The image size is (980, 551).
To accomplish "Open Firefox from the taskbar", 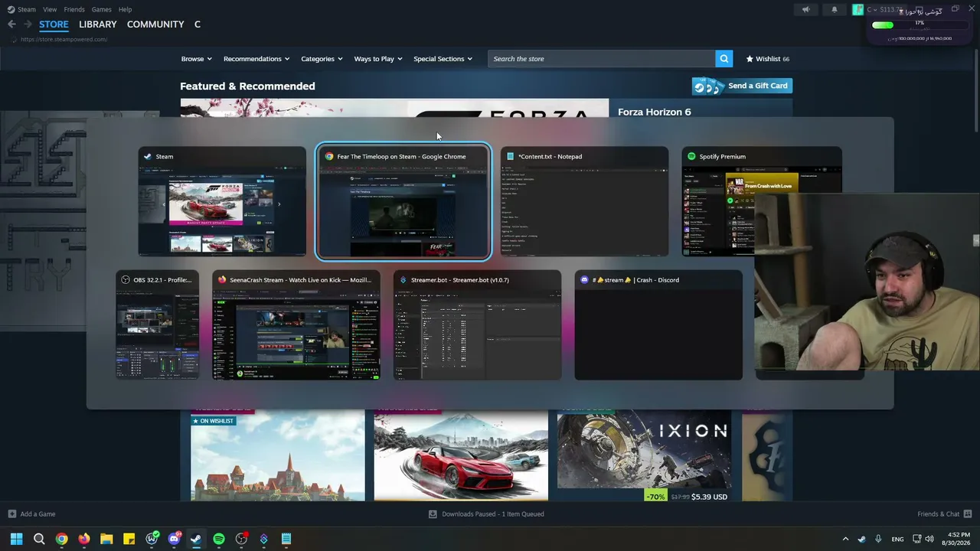I will pos(83,539).
